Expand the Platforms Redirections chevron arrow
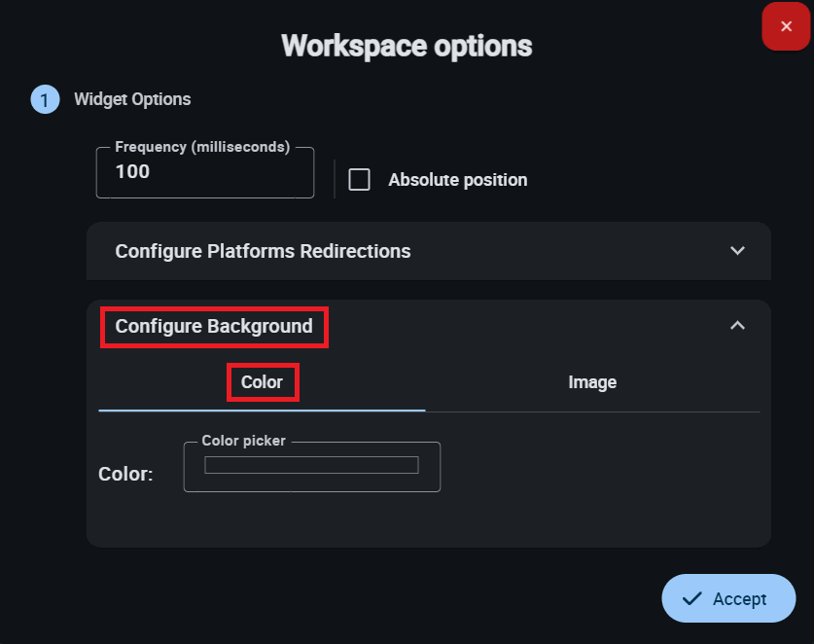 pos(737,251)
